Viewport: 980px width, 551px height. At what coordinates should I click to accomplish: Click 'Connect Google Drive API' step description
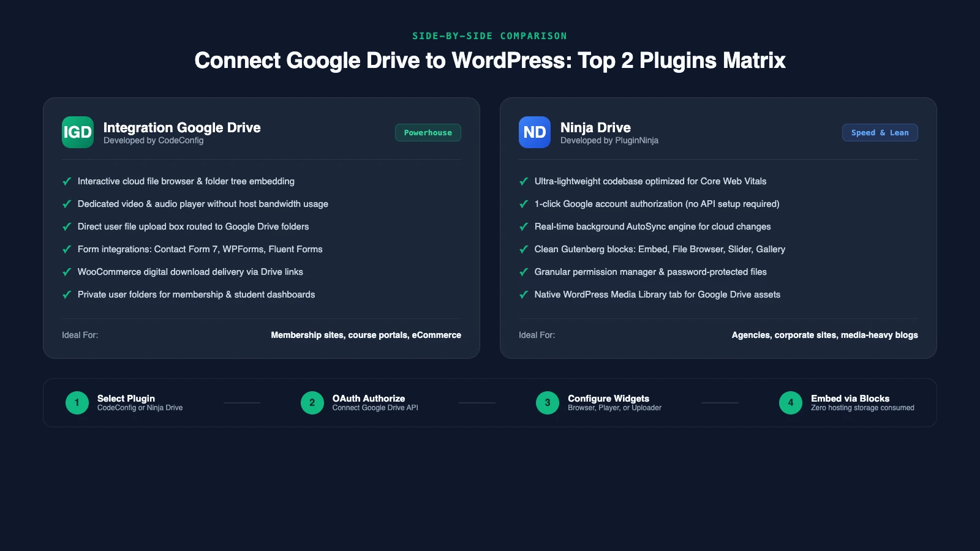point(375,408)
